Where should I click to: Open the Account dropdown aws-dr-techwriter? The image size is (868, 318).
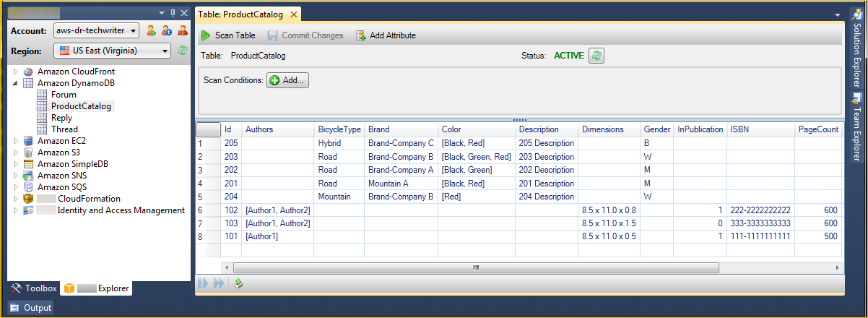coord(96,30)
